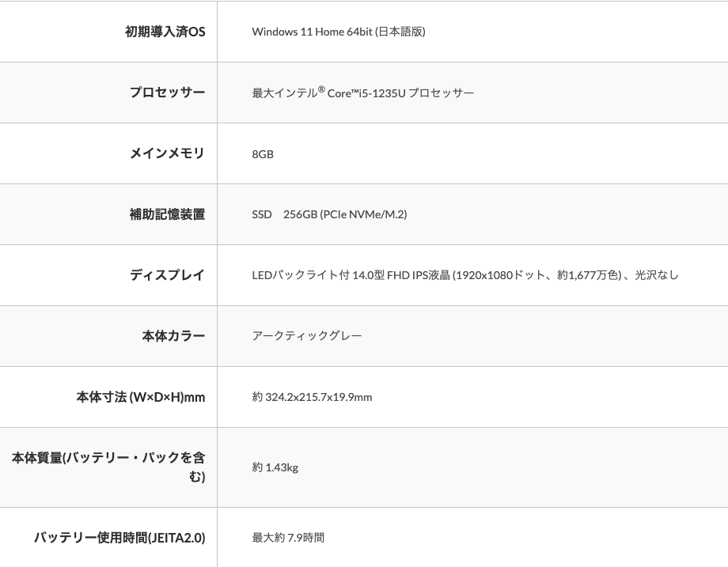Click the プロセッサー row label
The height and width of the screenshot is (567, 728).
(x=167, y=93)
